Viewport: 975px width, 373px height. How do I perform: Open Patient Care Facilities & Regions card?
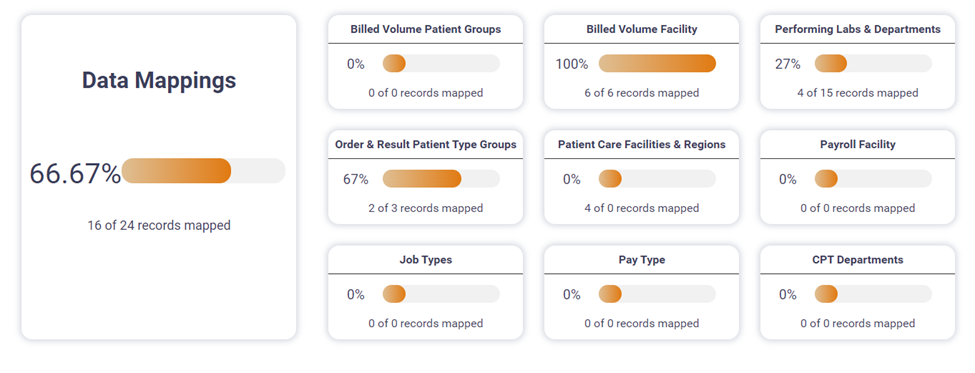(x=642, y=177)
